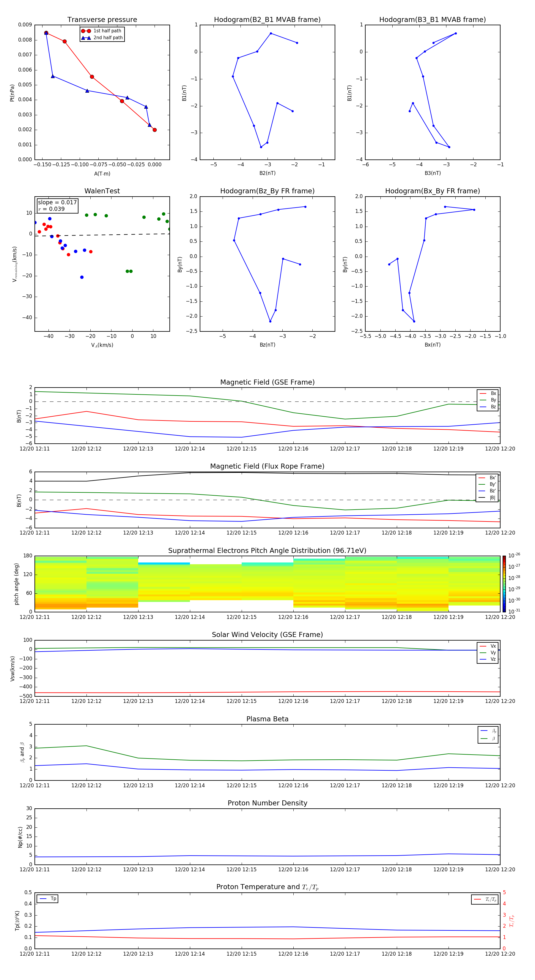Click '12/20 12:20' tick under proton temperature plot

click(500, 954)
